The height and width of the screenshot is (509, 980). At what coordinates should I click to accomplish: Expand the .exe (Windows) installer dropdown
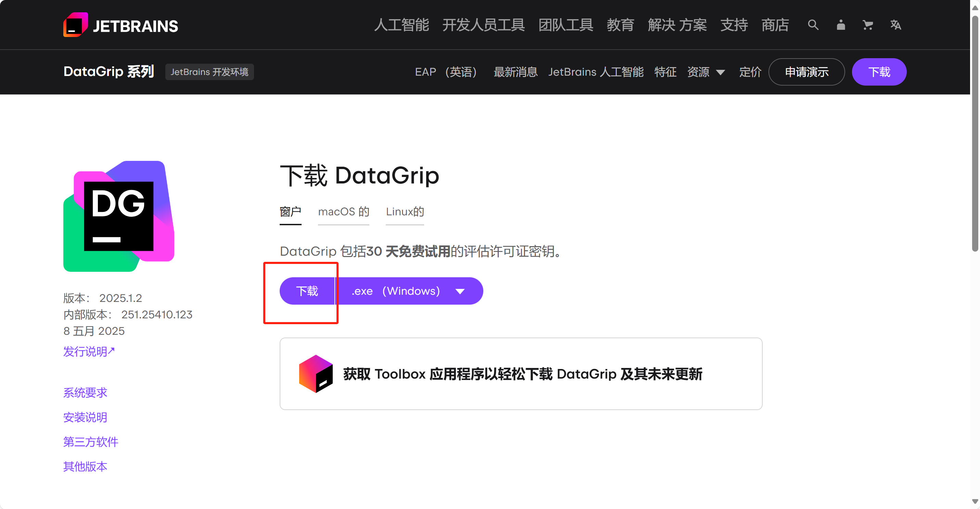point(409,291)
